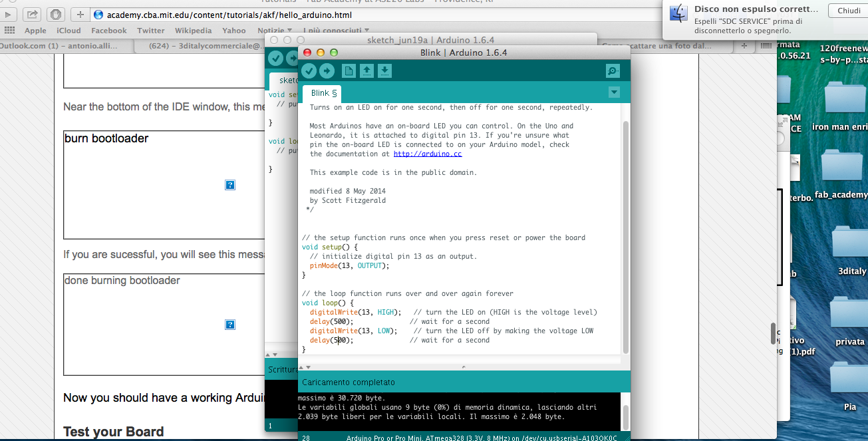The image size is (868, 441).
Task: Click Verify button in sketch_jun19a window
Action: (x=275, y=59)
